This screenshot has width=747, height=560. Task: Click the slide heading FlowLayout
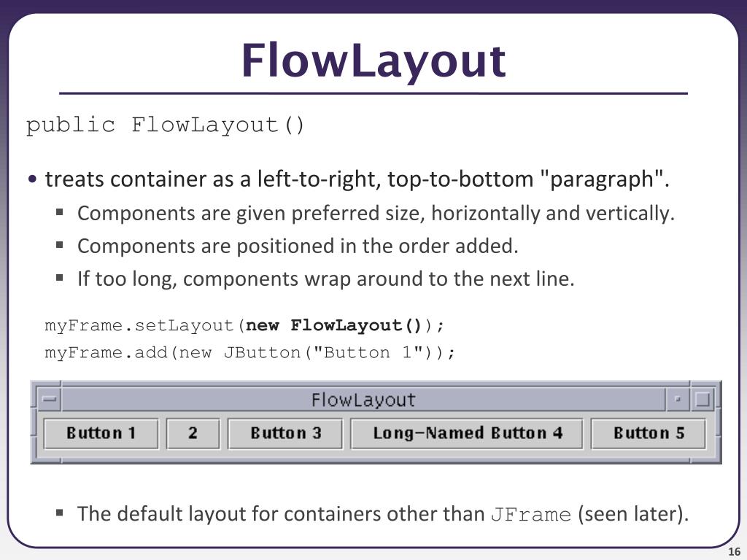pyautogui.click(x=373, y=61)
